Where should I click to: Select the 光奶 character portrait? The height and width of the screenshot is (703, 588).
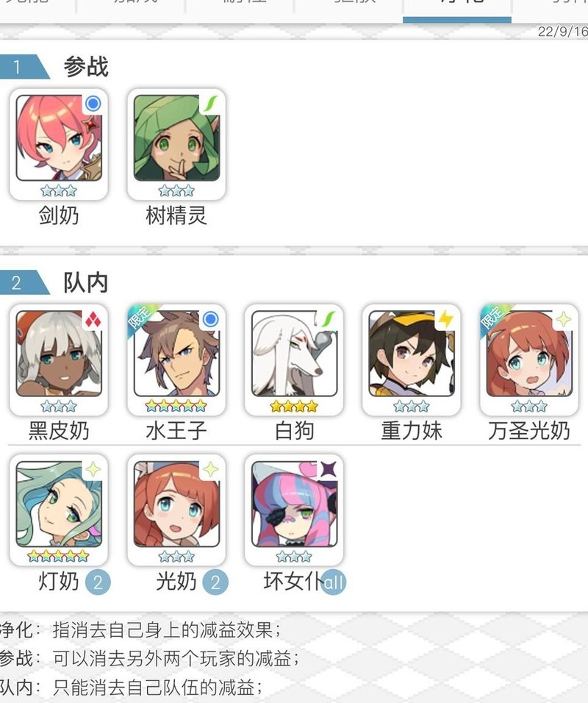point(176,510)
